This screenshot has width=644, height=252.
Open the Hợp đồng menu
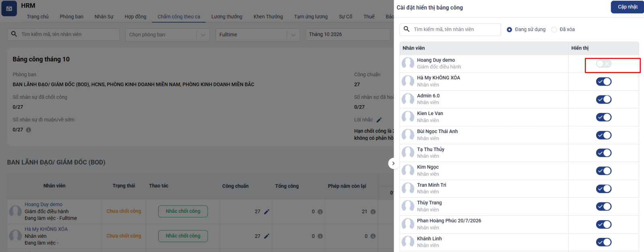click(x=135, y=17)
